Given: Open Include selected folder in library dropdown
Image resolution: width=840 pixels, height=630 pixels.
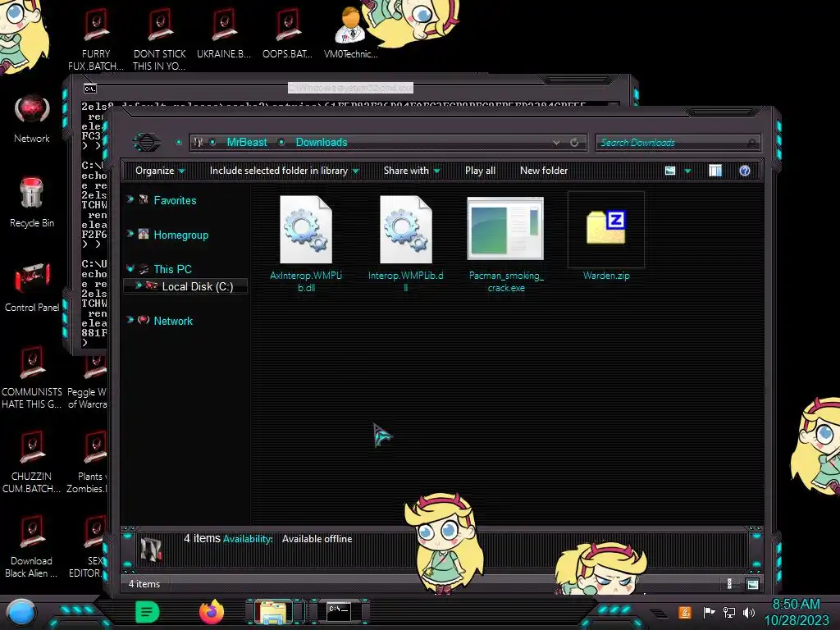Looking at the screenshot, I should pos(284,171).
